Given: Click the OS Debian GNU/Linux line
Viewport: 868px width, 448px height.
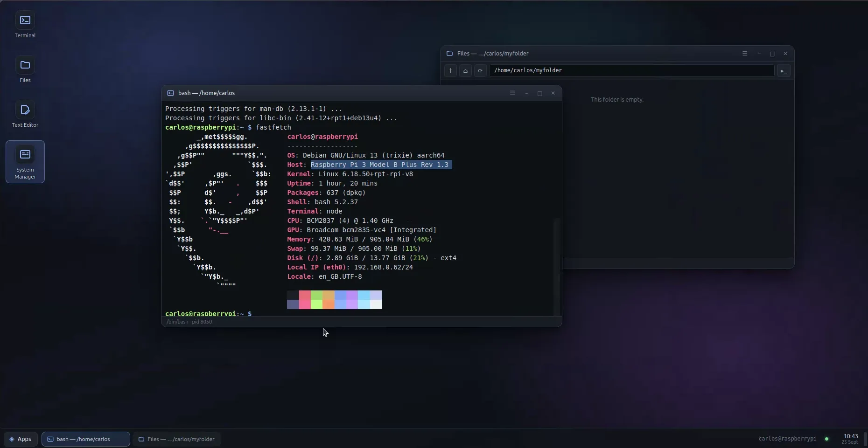Looking at the screenshot, I should click(x=366, y=155).
